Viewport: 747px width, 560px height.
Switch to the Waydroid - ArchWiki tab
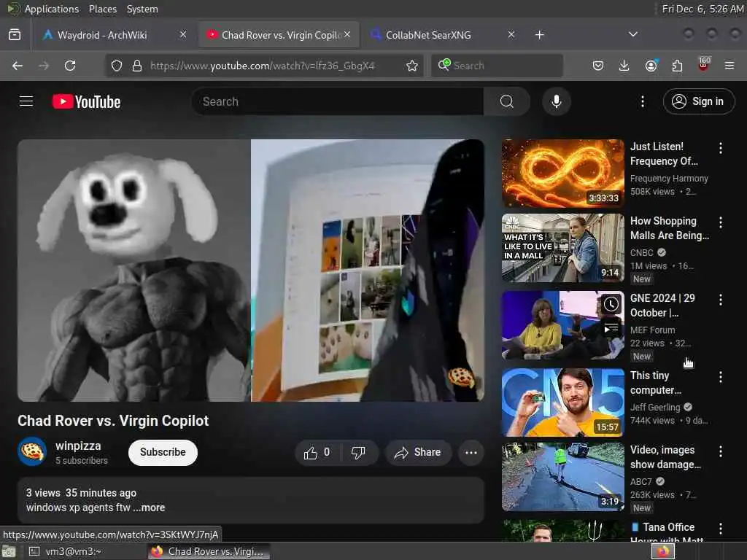pyautogui.click(x=115, y=35)
